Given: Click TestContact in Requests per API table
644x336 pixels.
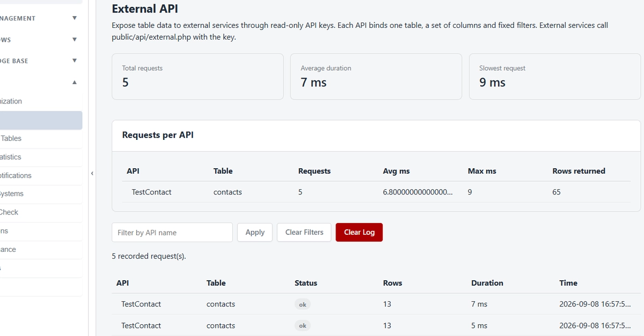Looking at the screenshot, I should 151,192.
